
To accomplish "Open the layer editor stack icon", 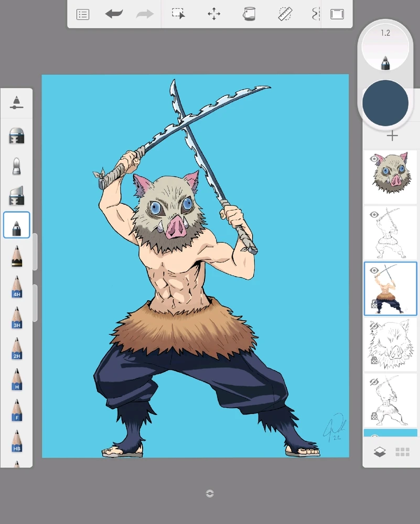I will (x=380, y=452).
